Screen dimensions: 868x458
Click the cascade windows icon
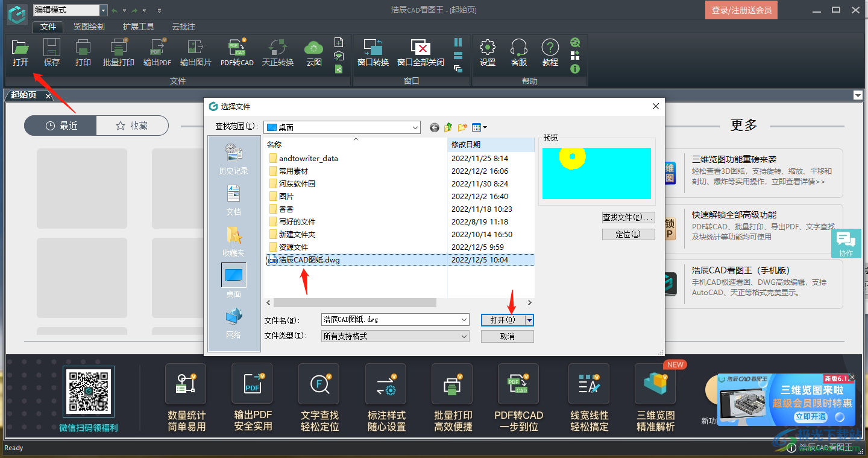(x=458, y=69)
